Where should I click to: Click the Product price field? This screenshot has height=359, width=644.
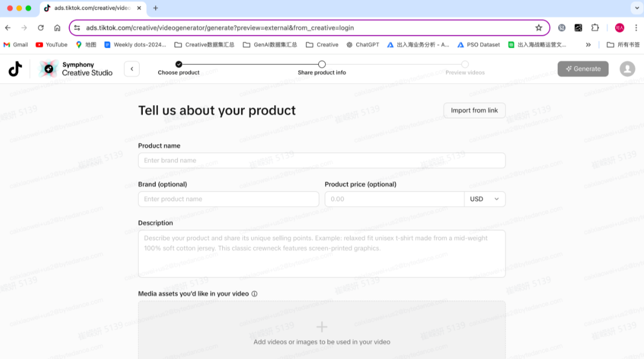click(x=394, y=199)
